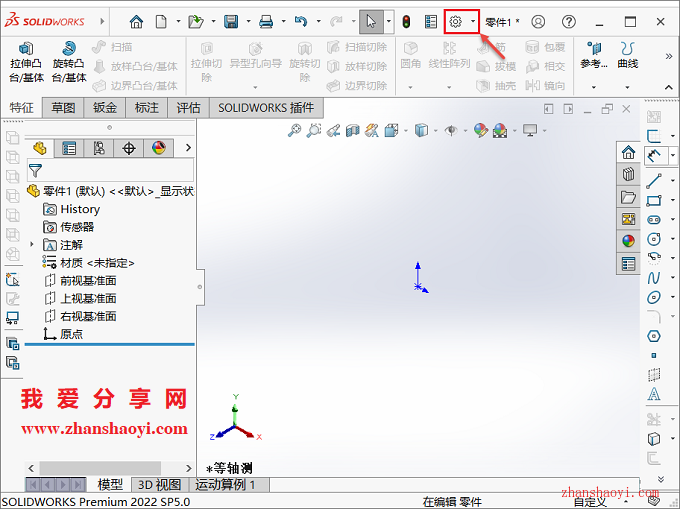
Task: Click the filter funnel icon in the tree
Action: click(x=35, y=170)
